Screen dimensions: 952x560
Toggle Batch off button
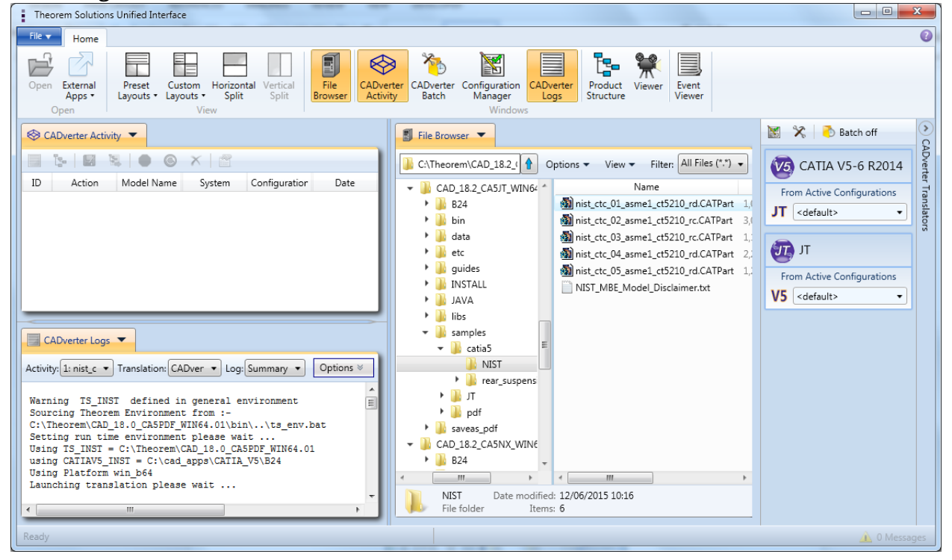tap(850, 132)
